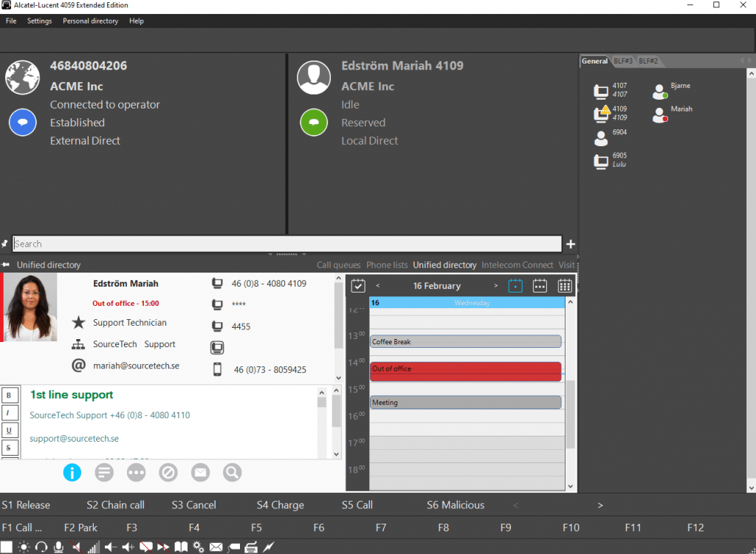The height and width of the screenshot is (554, 756).
Task: Click the circular block icon below contact card
Action: pyautogui.click(x=168, y=473)
